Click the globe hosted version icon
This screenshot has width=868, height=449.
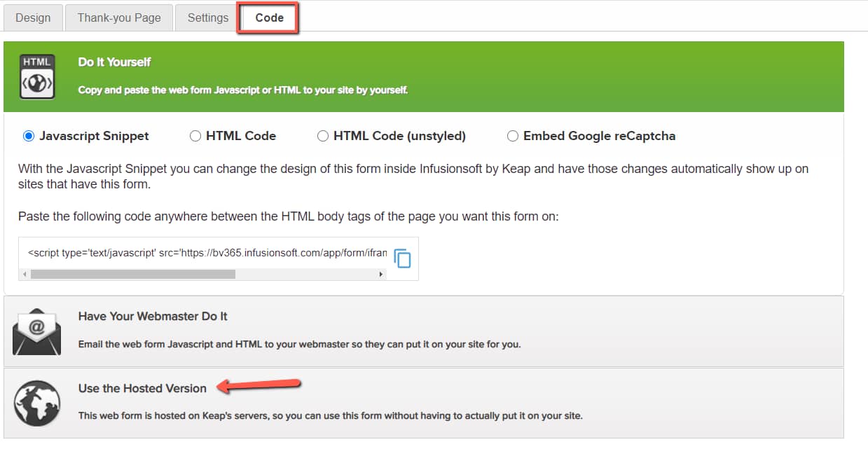37,403
